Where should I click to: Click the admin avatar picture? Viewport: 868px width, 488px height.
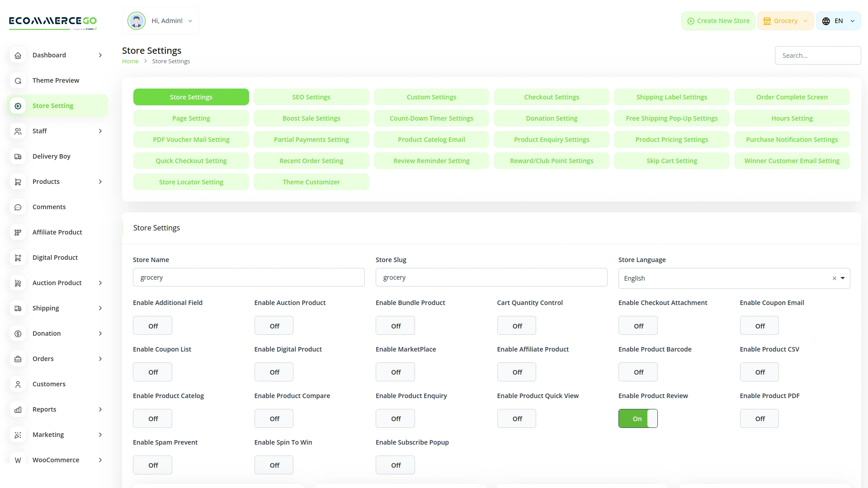coord(136,21)
